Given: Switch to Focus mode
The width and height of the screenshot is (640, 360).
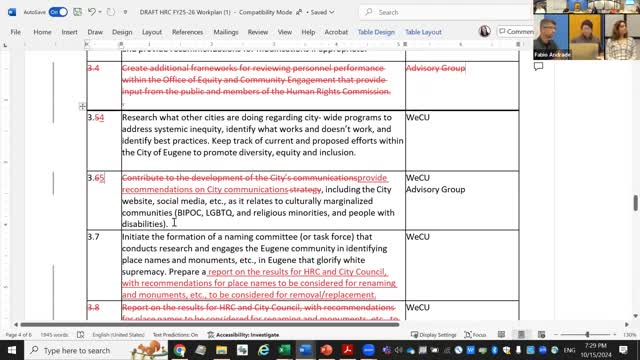Looking at the screenshot, I should click(x=476, y=335).
